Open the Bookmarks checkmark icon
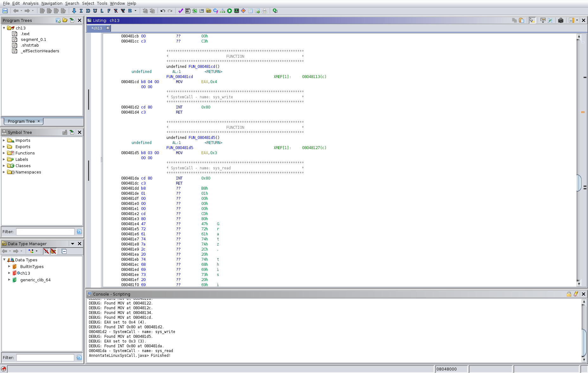Image resolution: width=588 pixels, height=373 pixels. click(181, 11)
